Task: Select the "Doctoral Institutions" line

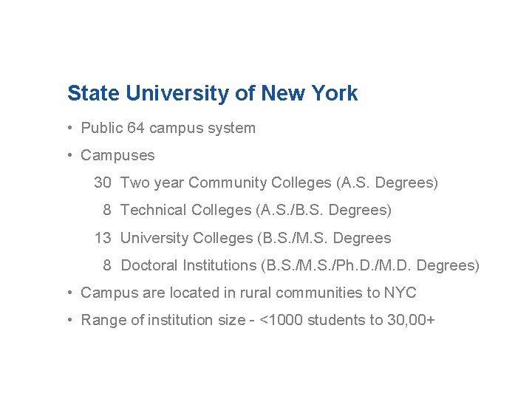Action: coord(188,265)
